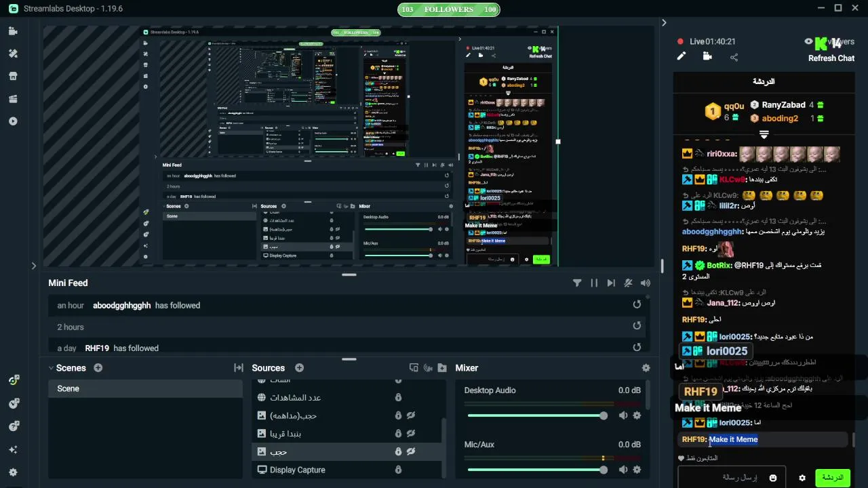868x488 pixels.
Task: Toggle the lock on the عدد المشاهدات source
Action: (399, 397)
